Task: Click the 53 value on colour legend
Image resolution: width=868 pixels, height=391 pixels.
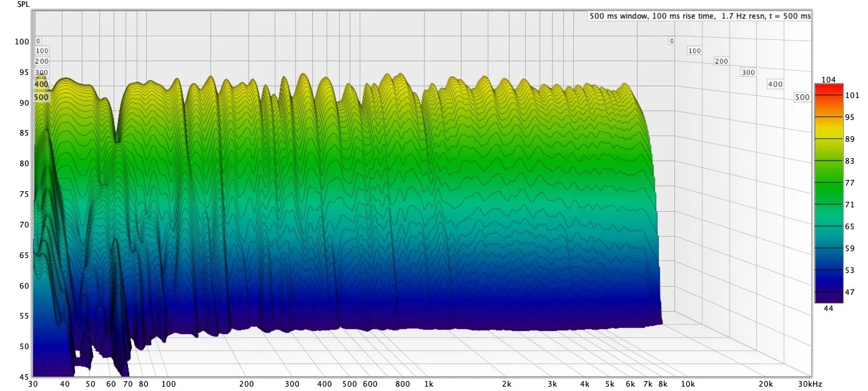Action: [850, 270]
